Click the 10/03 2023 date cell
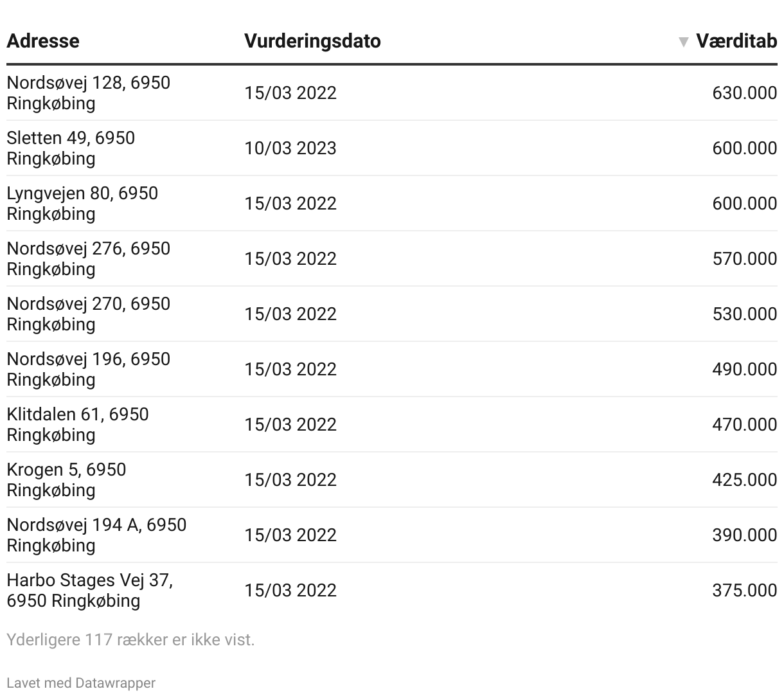784x698 pixels. tap(290, 148)
